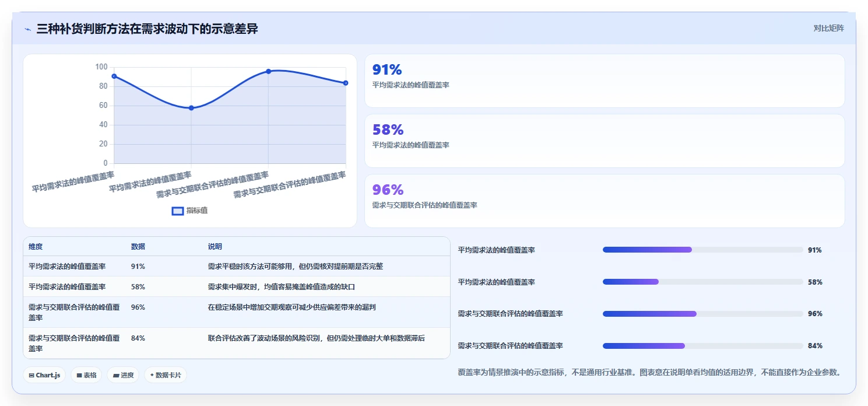This screenshot has width=868, height=406.
Task: Select the 进度 chip
Action: point(123,375)
